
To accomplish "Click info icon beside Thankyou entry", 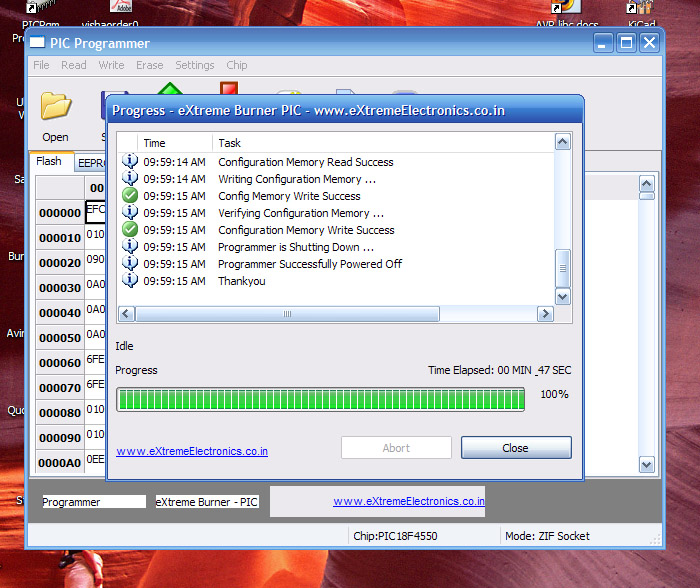I will pyautogui.click(x=130, y=280).
